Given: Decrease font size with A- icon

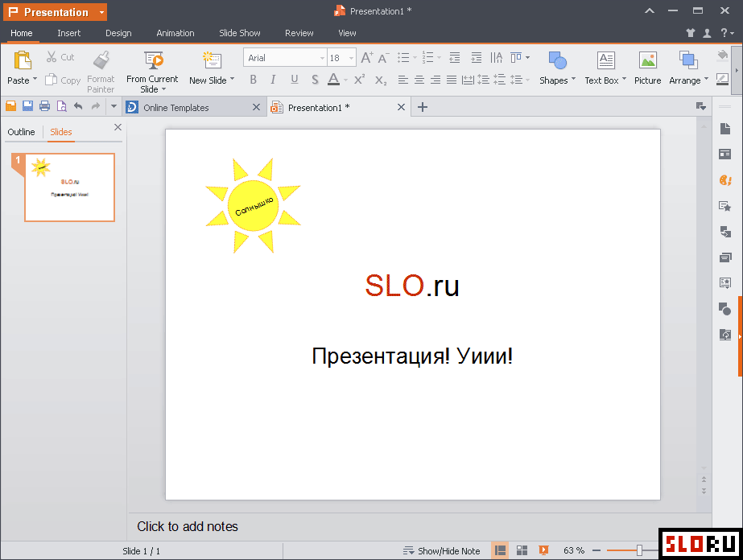Looking at the screenshot, I should click(x=383, y=57).
